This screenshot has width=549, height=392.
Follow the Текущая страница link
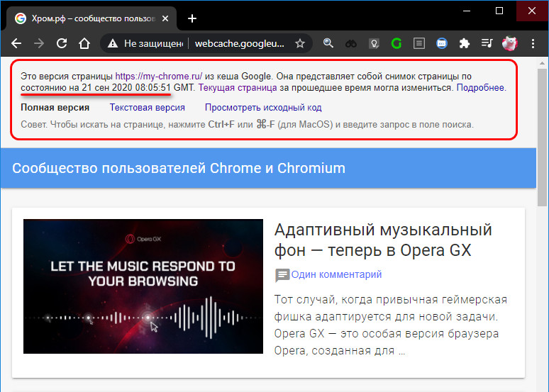[x=238, y=87]
